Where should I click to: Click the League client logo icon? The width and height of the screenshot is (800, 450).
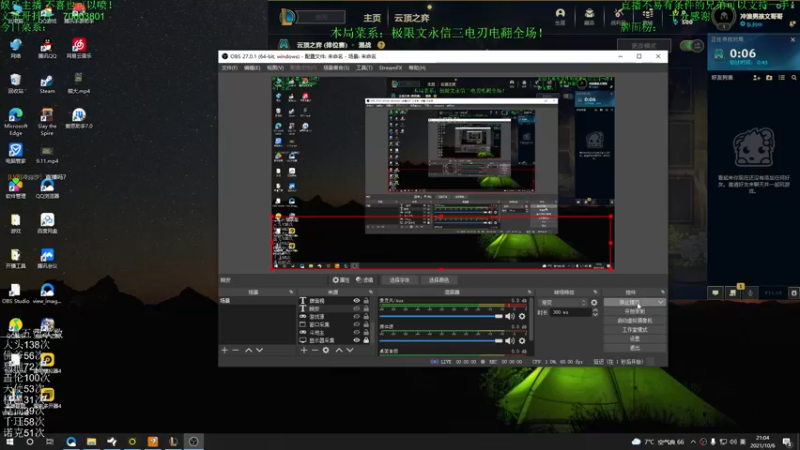(x=287, y=17)
